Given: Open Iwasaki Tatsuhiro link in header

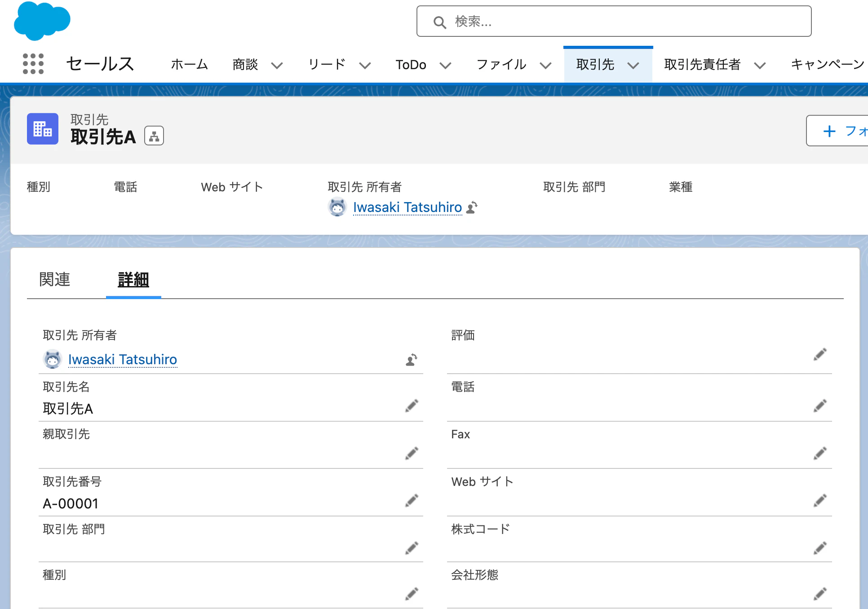Looking at the screenshot, I should tap(407, 207).
